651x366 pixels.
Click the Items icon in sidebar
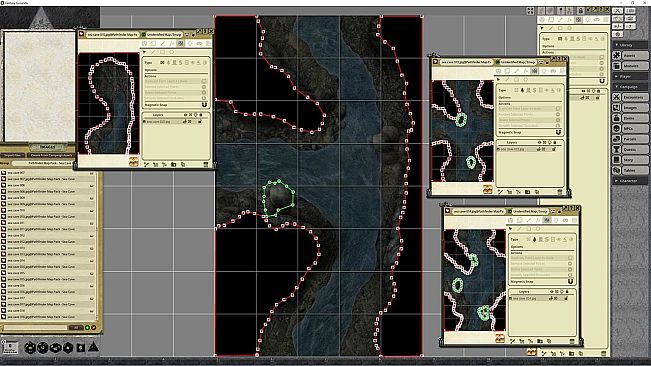click(x=617, y=118)
